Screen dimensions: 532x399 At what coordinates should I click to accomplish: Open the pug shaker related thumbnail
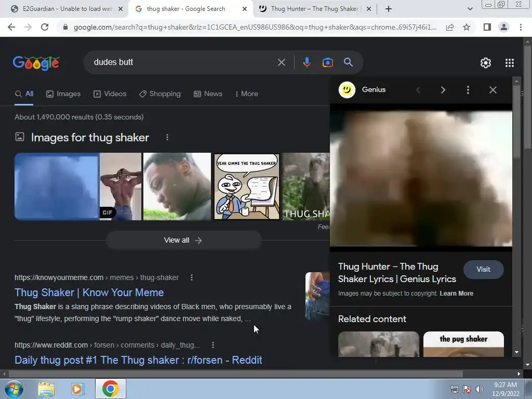click(x=463, y=344)
